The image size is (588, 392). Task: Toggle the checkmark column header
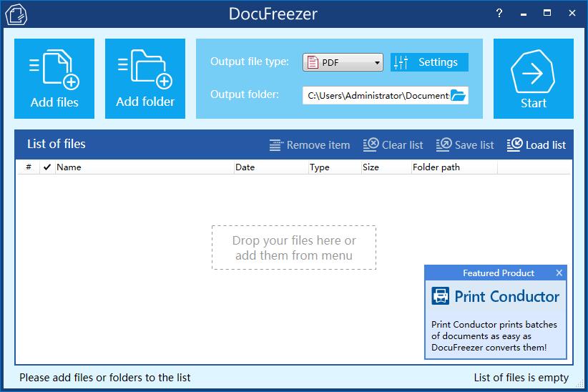(47, 167)
